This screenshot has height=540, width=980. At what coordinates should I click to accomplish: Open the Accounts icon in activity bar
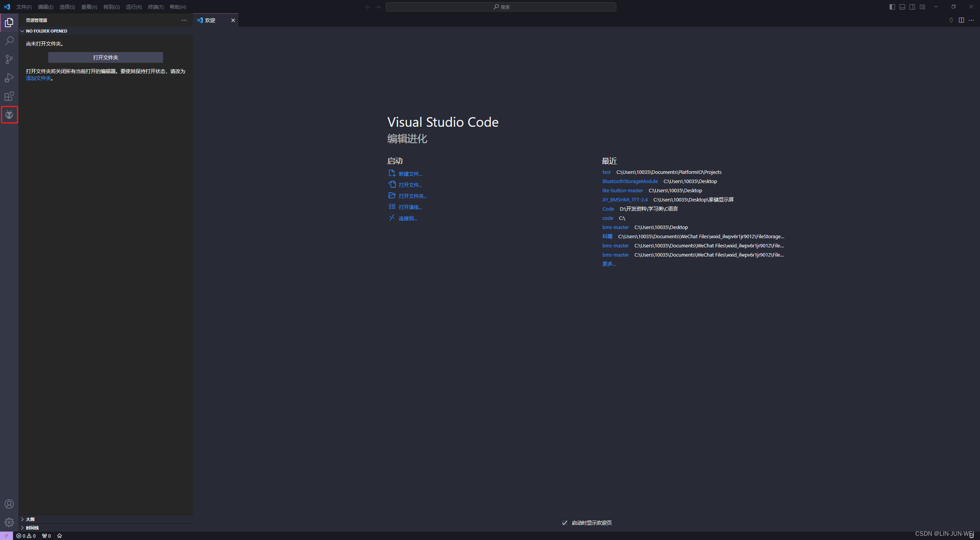pos(9,504)
